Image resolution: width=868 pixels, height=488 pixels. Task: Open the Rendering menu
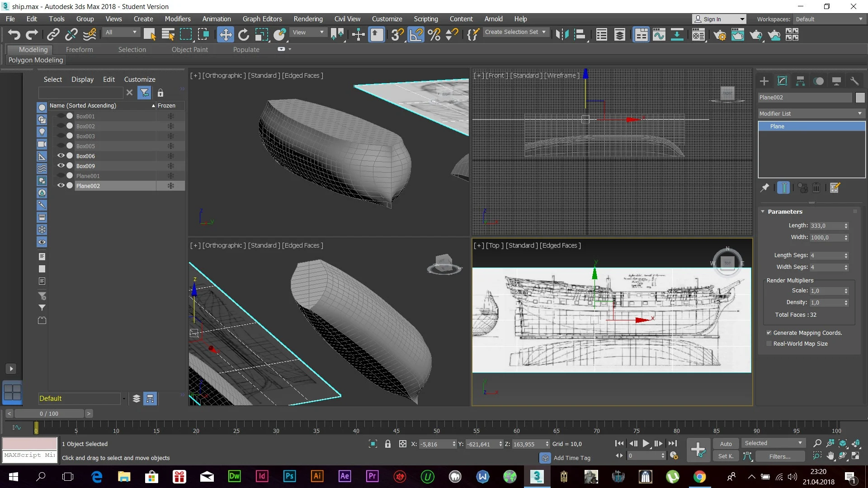point(308,19)
